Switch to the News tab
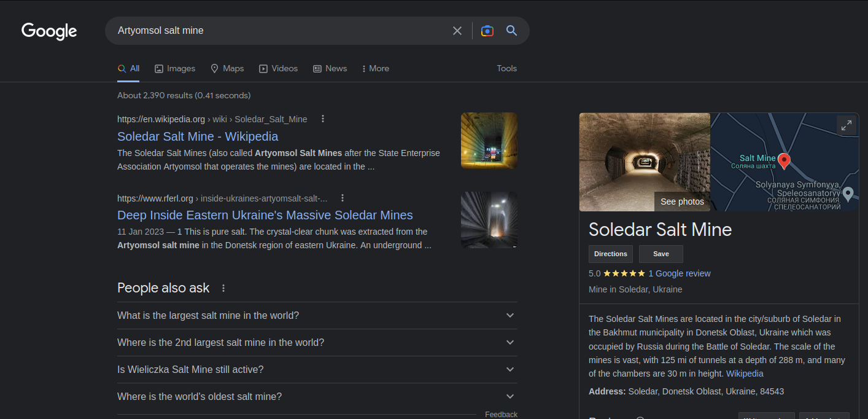 [x=330, y=69]
